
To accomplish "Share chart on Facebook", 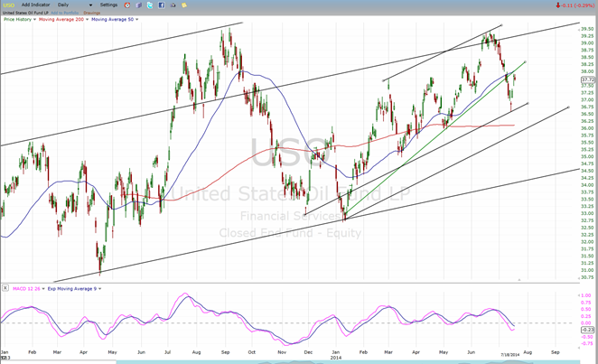I will (x=162, y=5).
